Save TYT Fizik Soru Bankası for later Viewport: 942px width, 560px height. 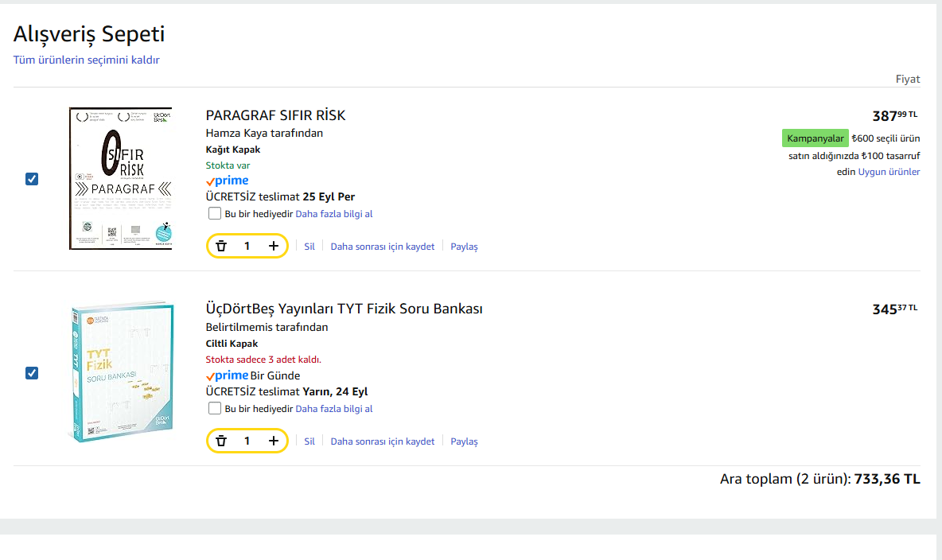[383, 441]
